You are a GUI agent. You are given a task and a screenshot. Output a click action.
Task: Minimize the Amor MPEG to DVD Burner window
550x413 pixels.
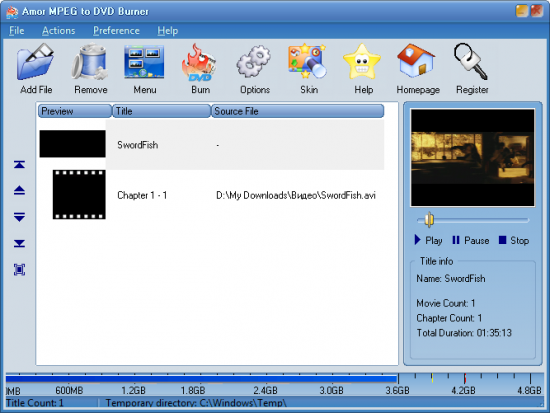[522, 11]
